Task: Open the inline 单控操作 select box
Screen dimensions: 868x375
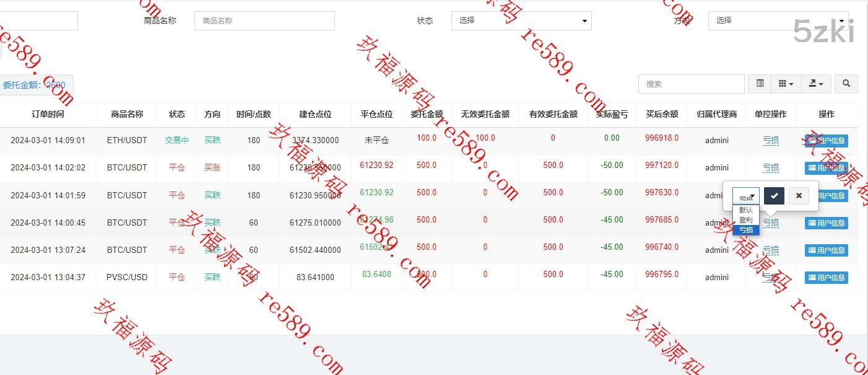Action: click(746, 196)
